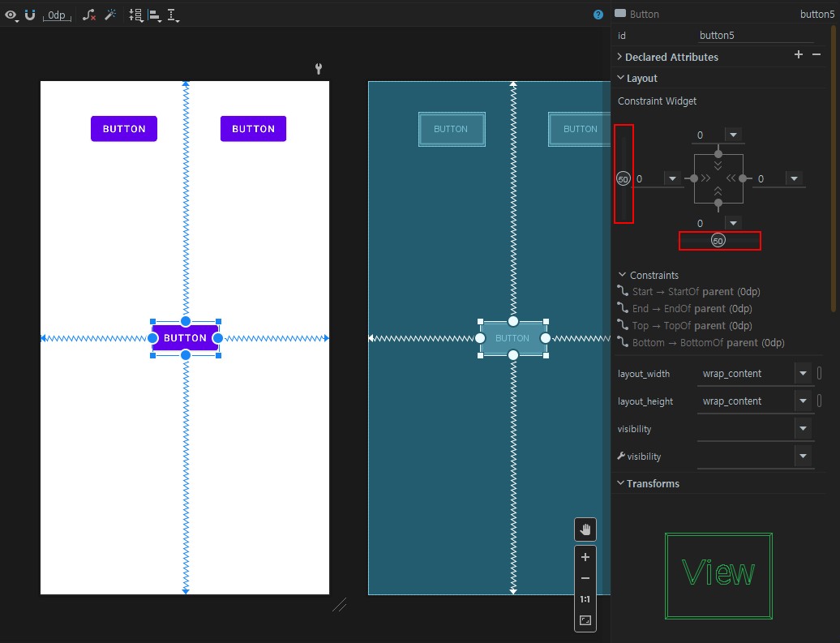This screenshot has height=643, width=840.
Task: Zoom in with the plus button
Action: pyautogui.click(x=585, y=557)
